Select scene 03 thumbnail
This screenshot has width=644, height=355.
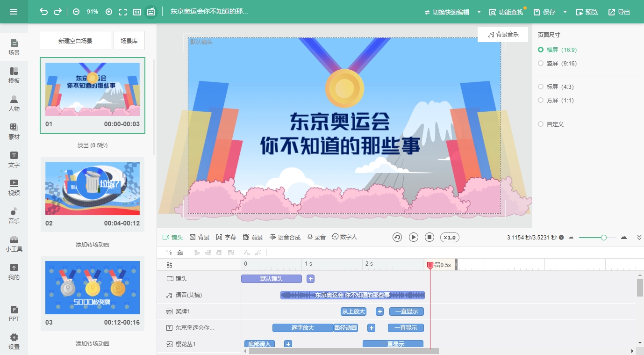[93, 288]
